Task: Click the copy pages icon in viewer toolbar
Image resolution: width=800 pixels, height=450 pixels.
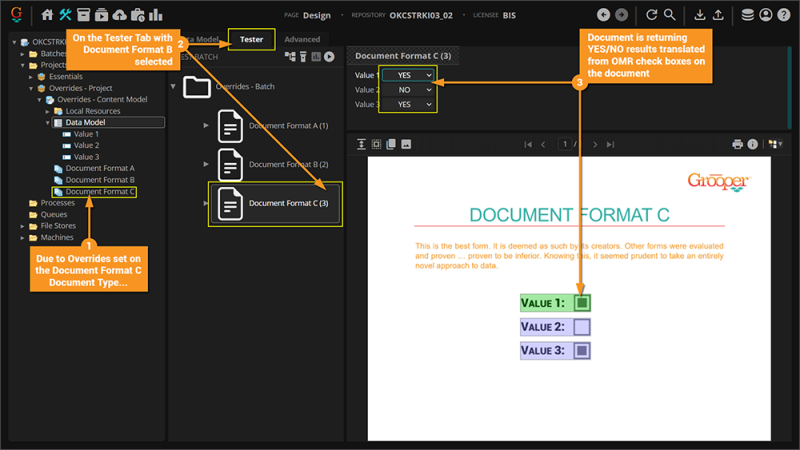Action: point(391,144)
